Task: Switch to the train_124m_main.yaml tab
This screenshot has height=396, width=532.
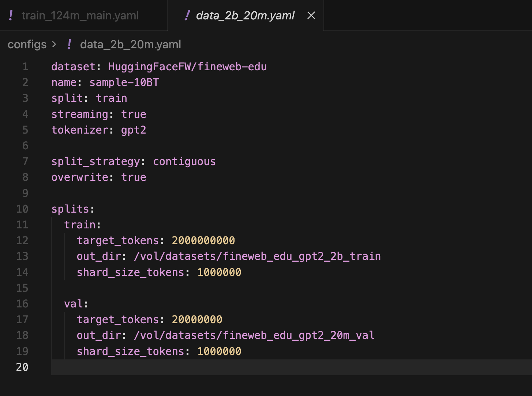Action: click(x=80, y=15)
